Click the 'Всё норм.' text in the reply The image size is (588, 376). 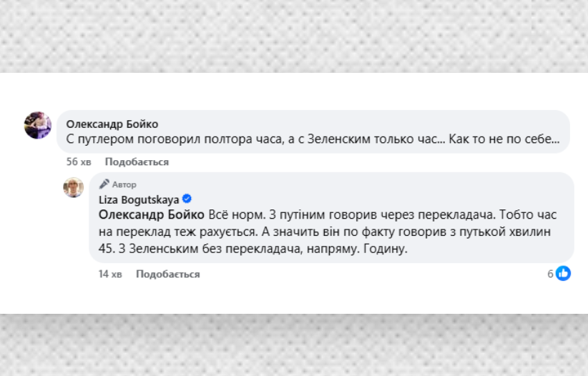(232, 215)
